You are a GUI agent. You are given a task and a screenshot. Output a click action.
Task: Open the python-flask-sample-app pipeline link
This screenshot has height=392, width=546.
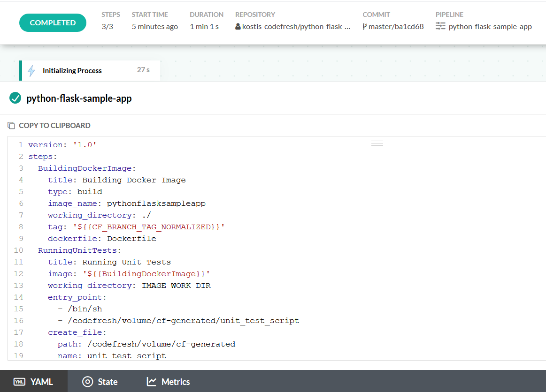point(490,27)
